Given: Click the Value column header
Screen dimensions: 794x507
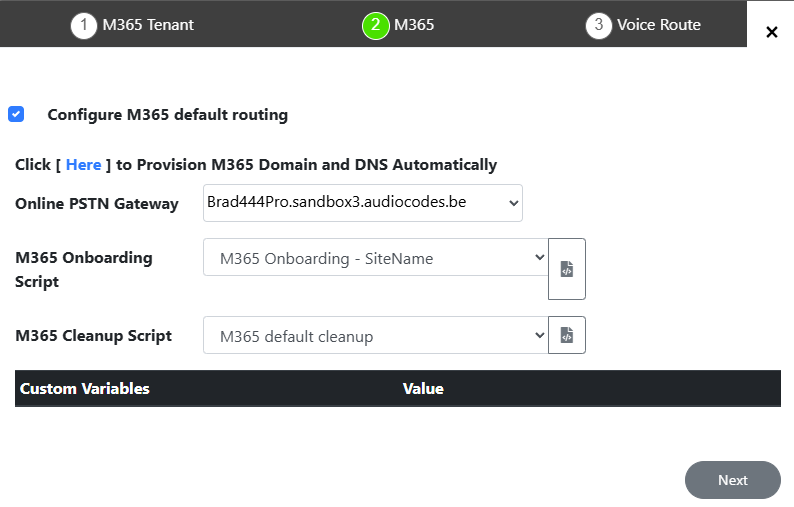Looking at the screenshot, I should 423,388.
